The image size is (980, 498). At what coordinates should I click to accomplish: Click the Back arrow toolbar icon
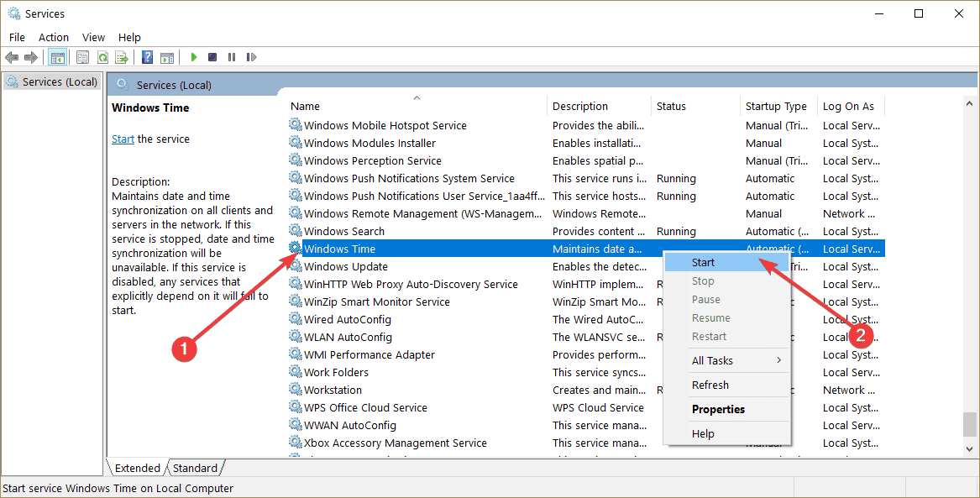click(11, 57)
